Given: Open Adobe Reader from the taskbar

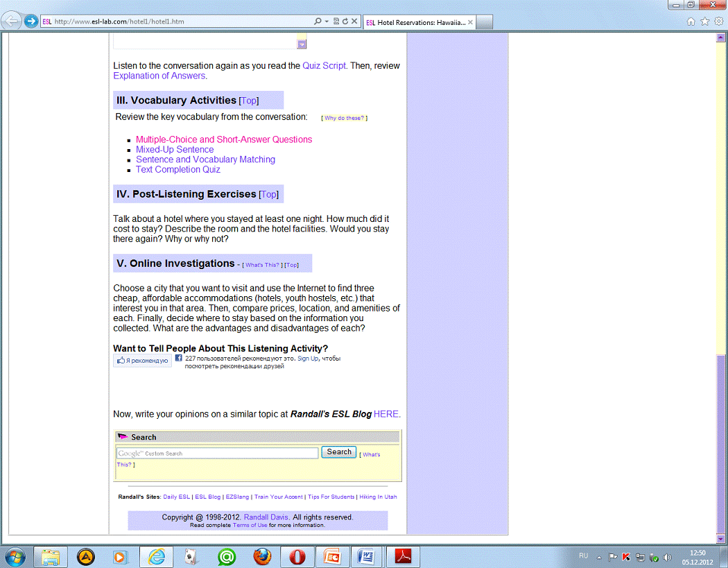Looking at the screenshot, I should pos(404,556).
